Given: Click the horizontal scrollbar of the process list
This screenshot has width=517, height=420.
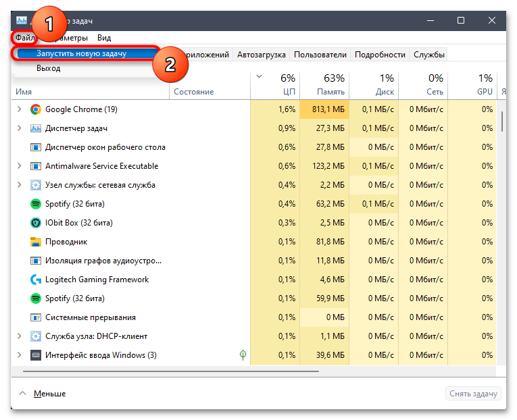Looking at the screenshot, I should (171, 371).
